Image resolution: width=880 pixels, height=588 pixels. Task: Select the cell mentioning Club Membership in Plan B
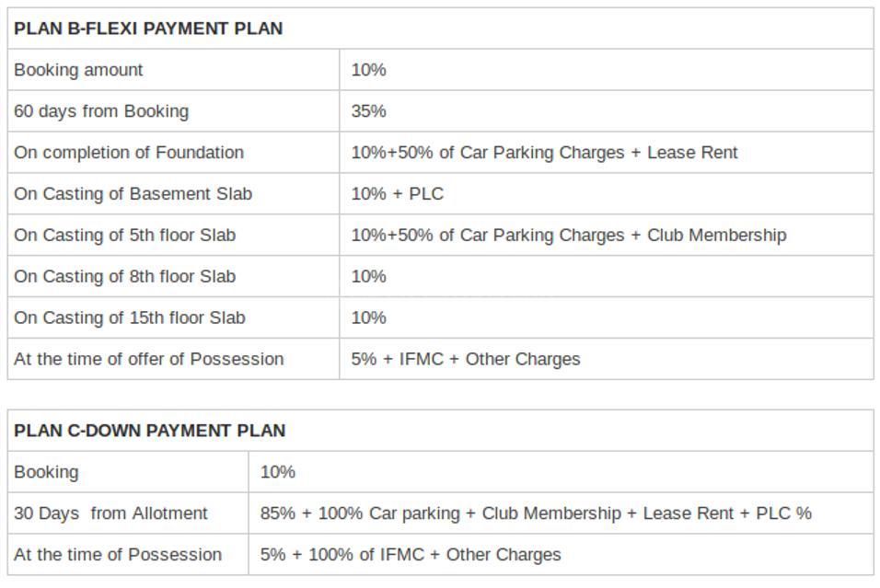click(568, 236)
